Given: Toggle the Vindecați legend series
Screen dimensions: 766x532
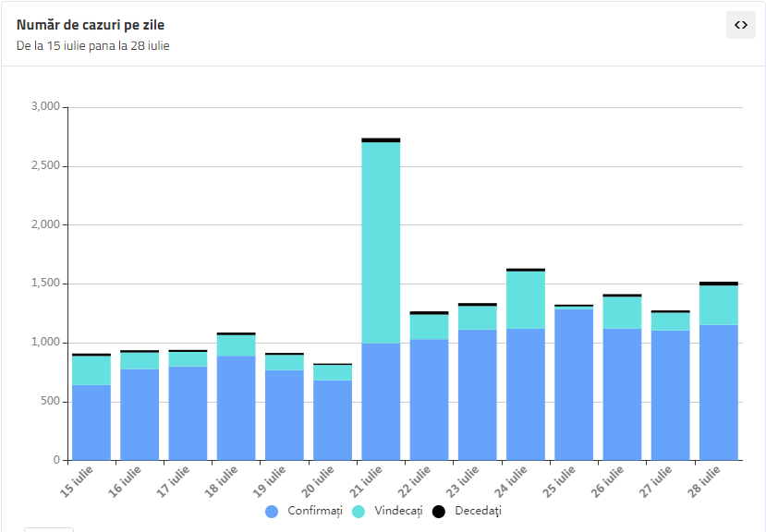Looking at the screenshot, I should point(387,511).
